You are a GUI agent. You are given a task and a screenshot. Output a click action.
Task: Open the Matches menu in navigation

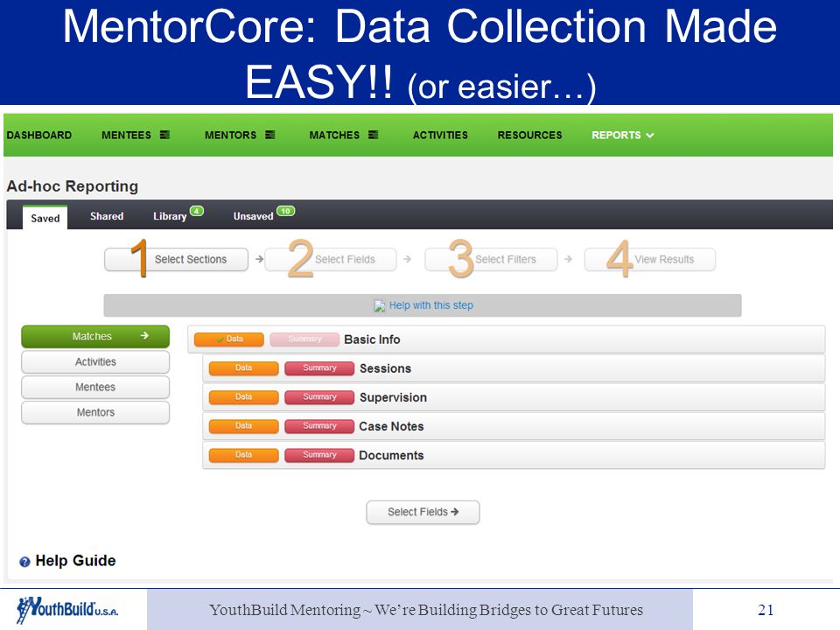[x=334, y=135]
